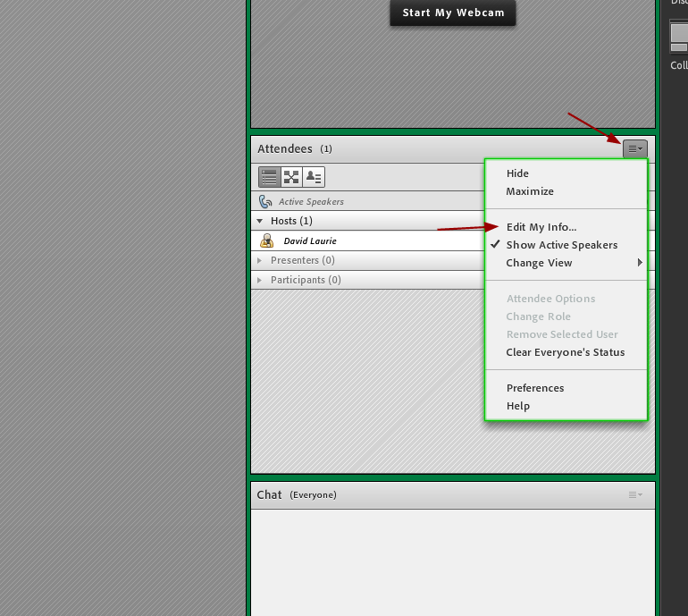Toggle Show Active Speakers in the menu
The height and width of the screenshot is (616, 688).
[561, 245]
